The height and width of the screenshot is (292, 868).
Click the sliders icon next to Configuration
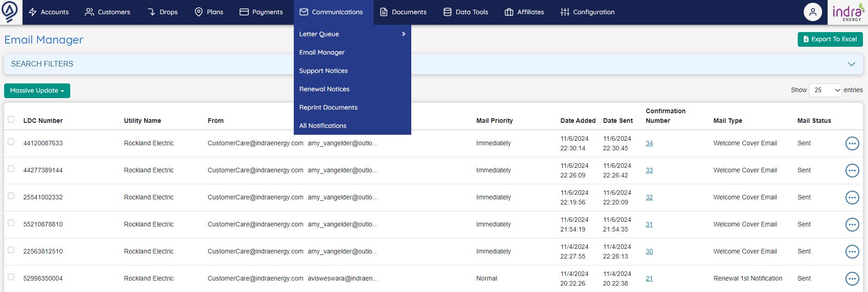(565, 12)
